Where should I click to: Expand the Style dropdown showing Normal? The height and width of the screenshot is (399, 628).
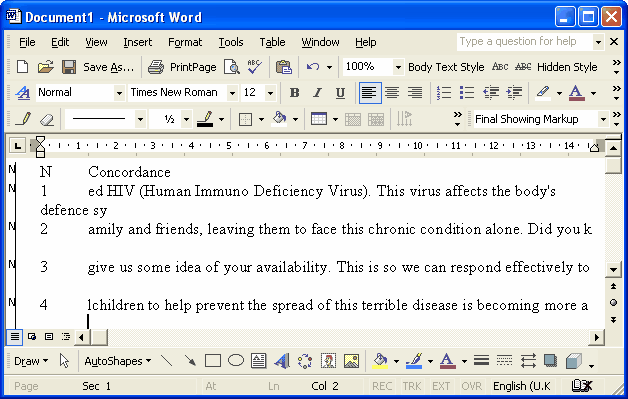point(119,93)
